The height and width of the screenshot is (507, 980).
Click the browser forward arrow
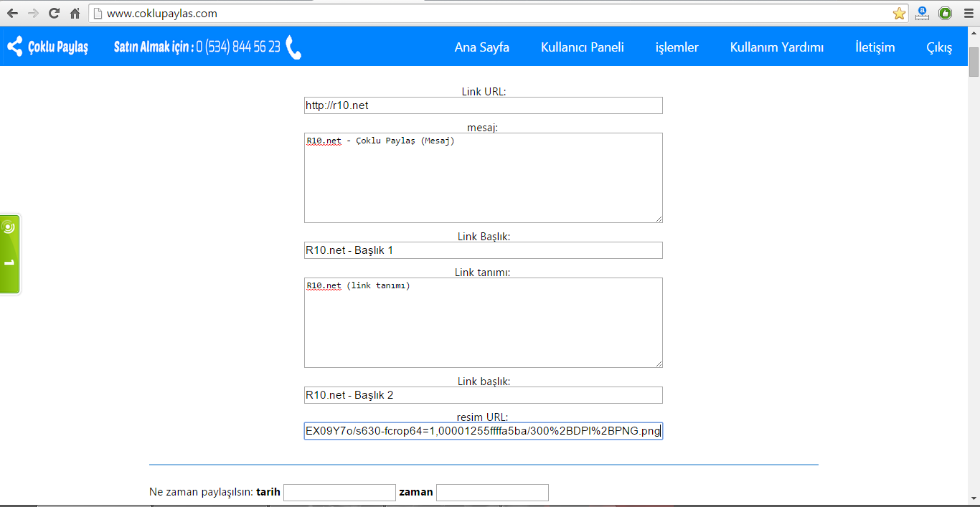coord(33,14)
